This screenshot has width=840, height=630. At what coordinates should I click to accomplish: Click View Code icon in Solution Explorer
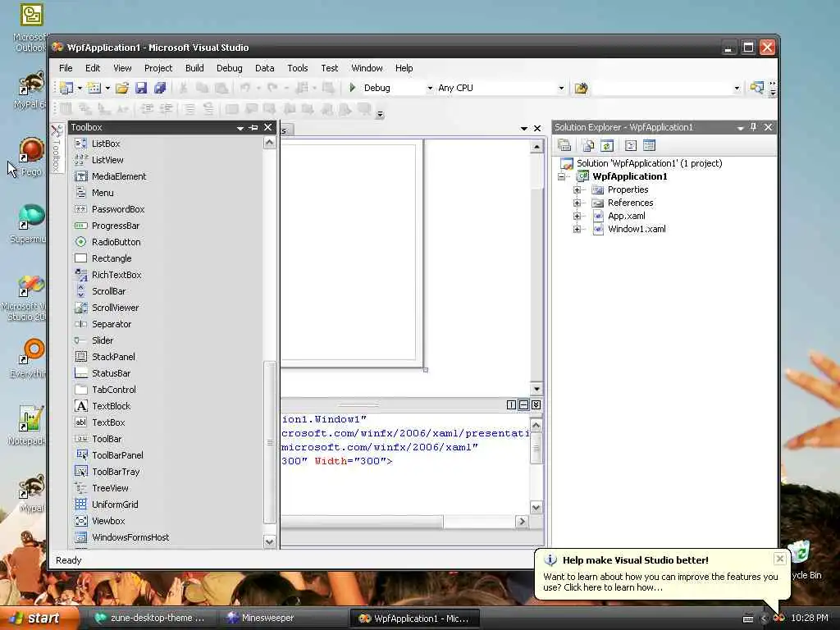coord(631,145)
